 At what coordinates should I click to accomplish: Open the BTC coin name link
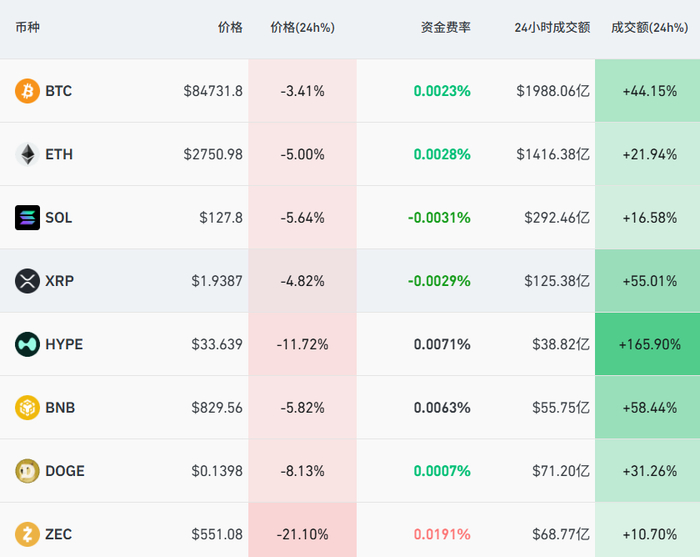point(59,91)
